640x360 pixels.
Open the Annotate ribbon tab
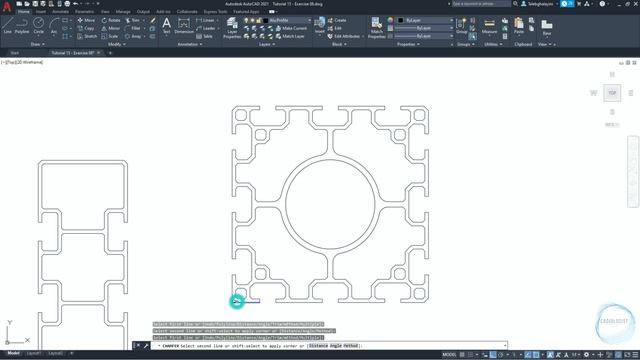point(60,12)
